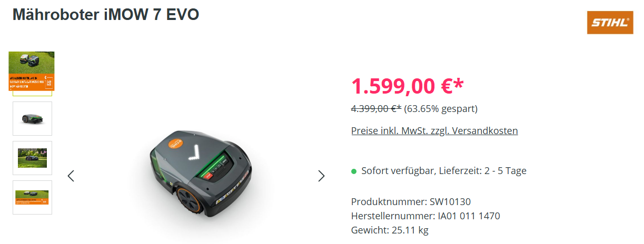Click the red 1.599,00 € price
The image size is (644, 244).
coord(408,86)
